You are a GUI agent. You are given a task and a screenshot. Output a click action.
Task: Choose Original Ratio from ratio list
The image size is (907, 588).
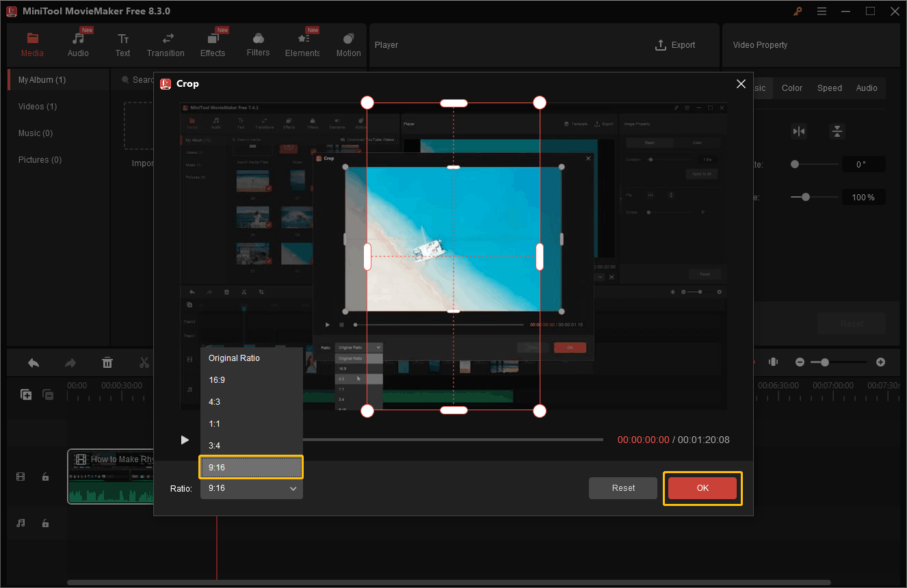(251, 358)
